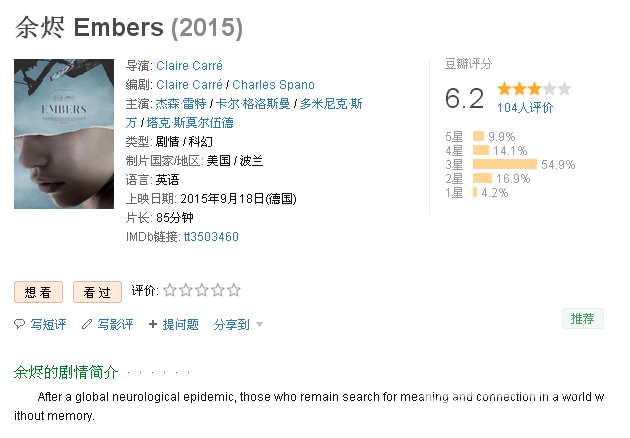This screenshot has width=630, height=438.
Task: Open writer Charles Spano link
Action: pyautogui.click(x=273, y=85)
